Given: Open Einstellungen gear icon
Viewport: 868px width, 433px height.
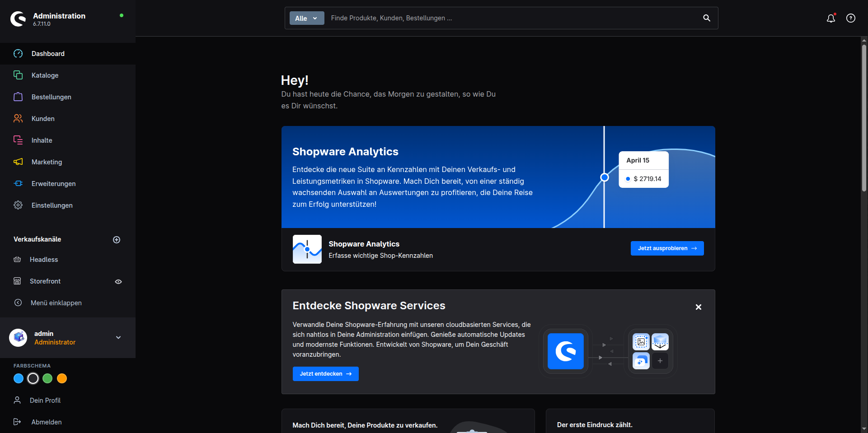Looking at the screenshot, I should coord(18,205).
